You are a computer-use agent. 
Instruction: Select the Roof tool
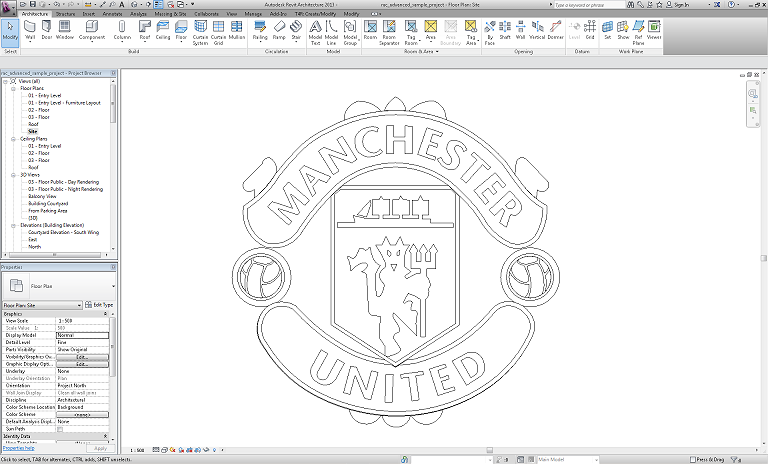pos(145,31)
